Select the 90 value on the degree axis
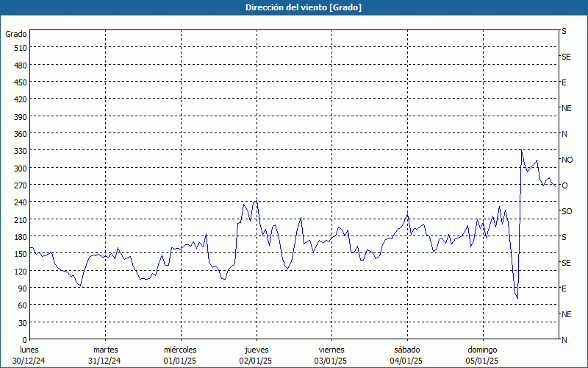The image size is (588, 368). click(x=23, y=289)
